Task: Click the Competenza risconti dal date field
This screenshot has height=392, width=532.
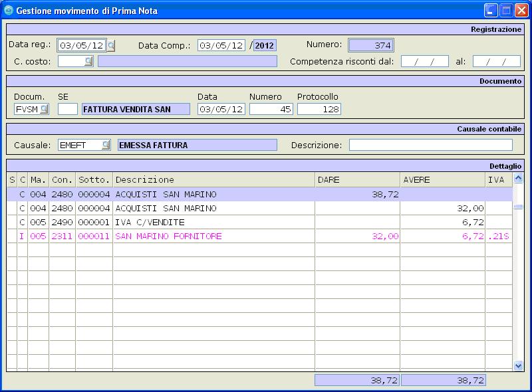Action: pyautogui.click(x=424, y=61)
